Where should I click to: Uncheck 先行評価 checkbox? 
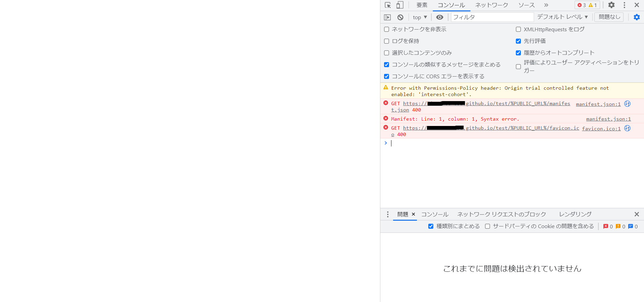(518, 41)
